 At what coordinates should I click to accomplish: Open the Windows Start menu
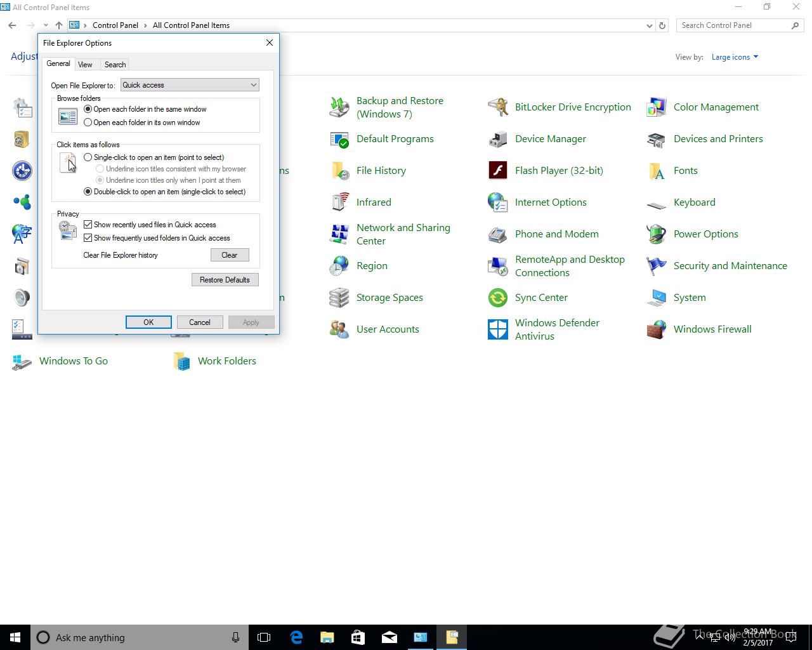(x=15, y=637)
